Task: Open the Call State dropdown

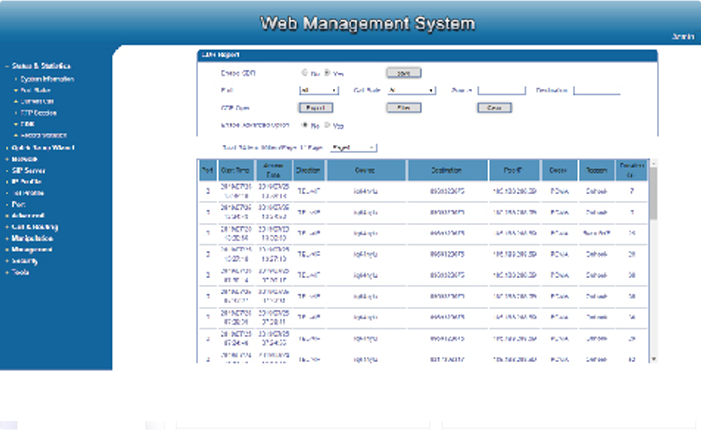Action: coord(412,90)
